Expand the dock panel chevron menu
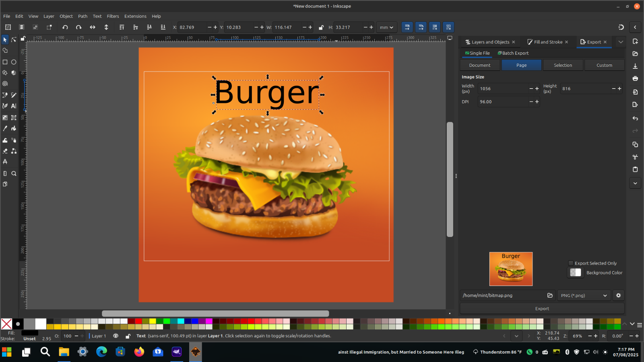The height and width of the screenshot is (362, 644). tap(621, 42)
